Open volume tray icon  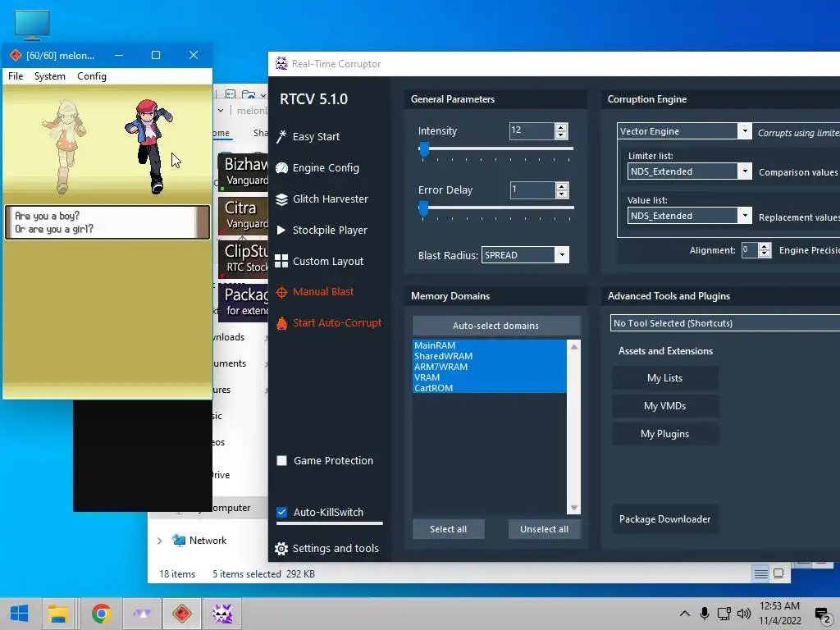tap(744, 614)
